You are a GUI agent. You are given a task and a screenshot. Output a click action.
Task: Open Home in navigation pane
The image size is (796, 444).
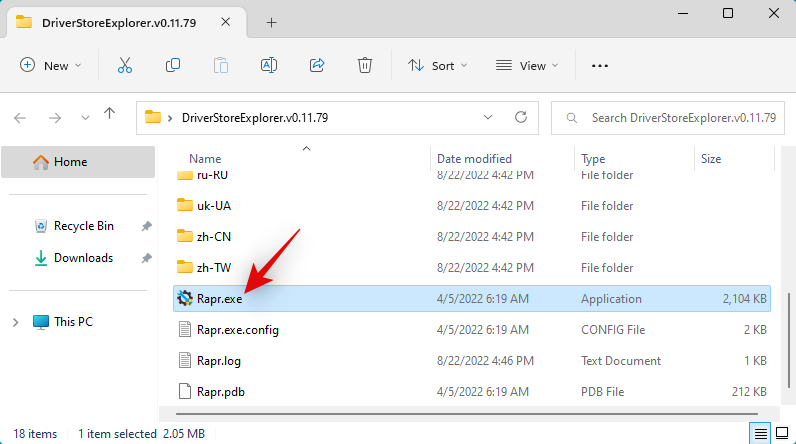(x=78, y=162)
